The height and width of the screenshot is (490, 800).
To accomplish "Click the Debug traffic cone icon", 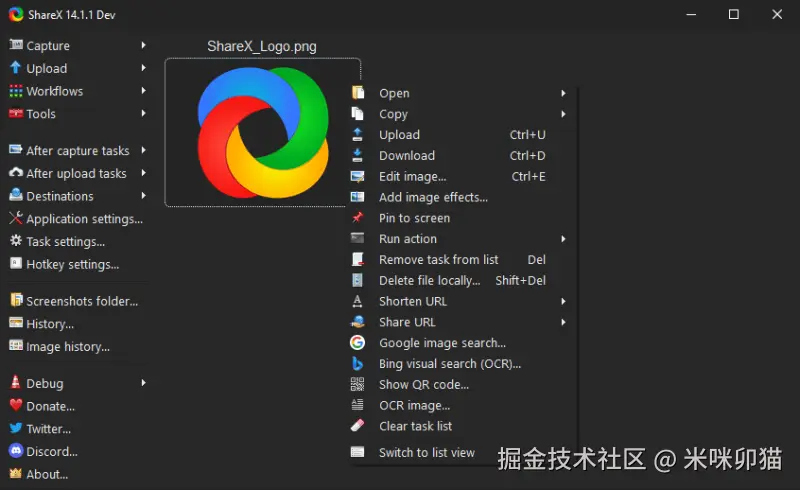I will 16,382.
